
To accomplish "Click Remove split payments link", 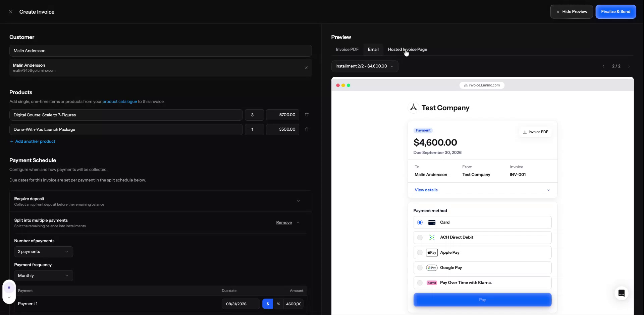I will (284, 223).
